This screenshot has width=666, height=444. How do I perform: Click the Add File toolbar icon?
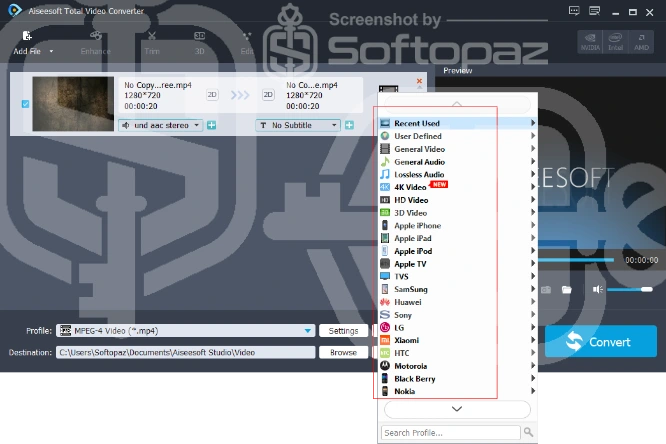point(27,36)
